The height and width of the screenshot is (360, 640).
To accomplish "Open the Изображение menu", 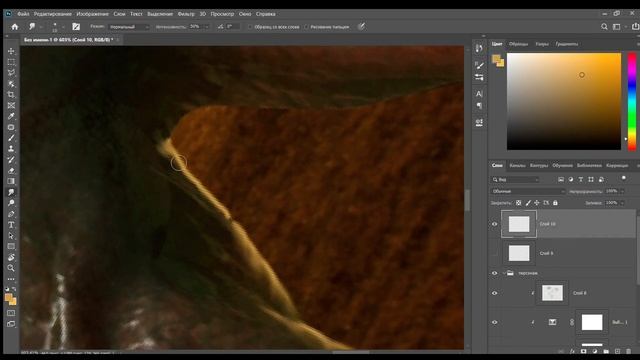I will [x=93, y=14].
